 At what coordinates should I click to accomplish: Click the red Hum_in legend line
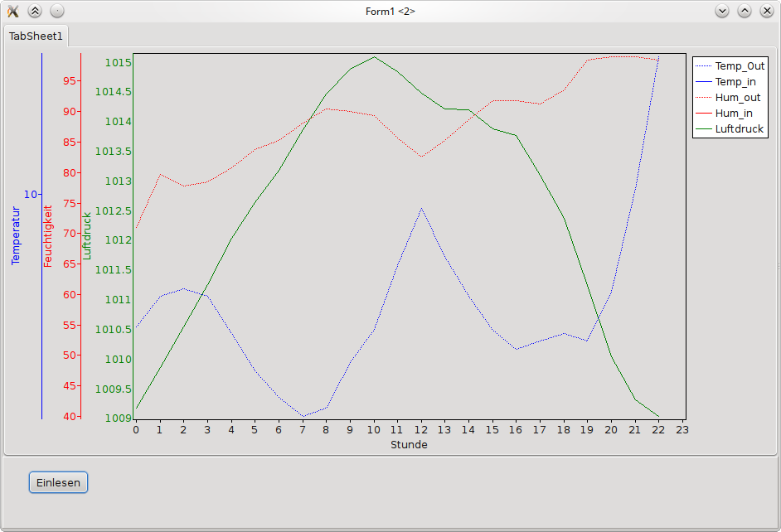tap(703, 114)
